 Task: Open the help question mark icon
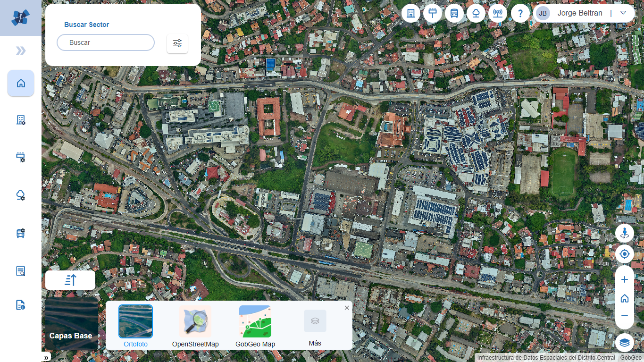click(520, 13)
